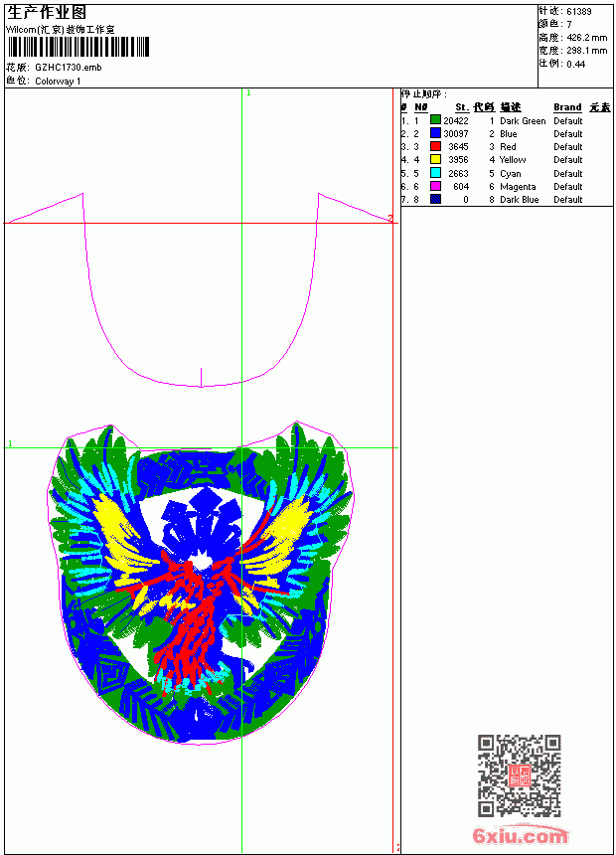
Task: Click the 6xiu.com watermark link
Action: coord(520,835)
